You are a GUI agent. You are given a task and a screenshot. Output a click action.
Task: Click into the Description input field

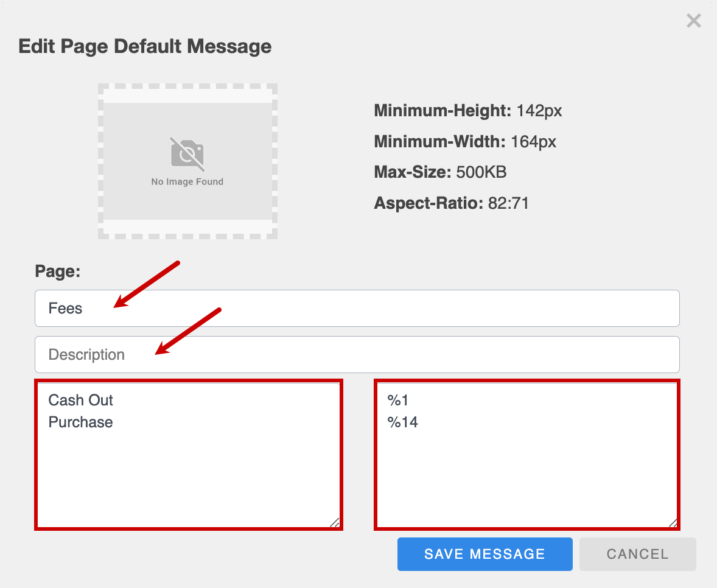(357, 355)
